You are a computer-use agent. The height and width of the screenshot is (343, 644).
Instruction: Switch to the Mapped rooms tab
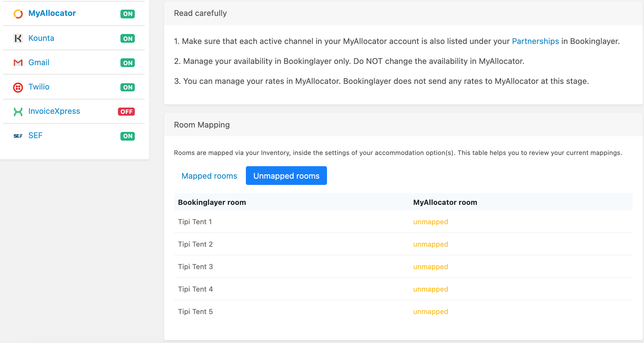209,176
